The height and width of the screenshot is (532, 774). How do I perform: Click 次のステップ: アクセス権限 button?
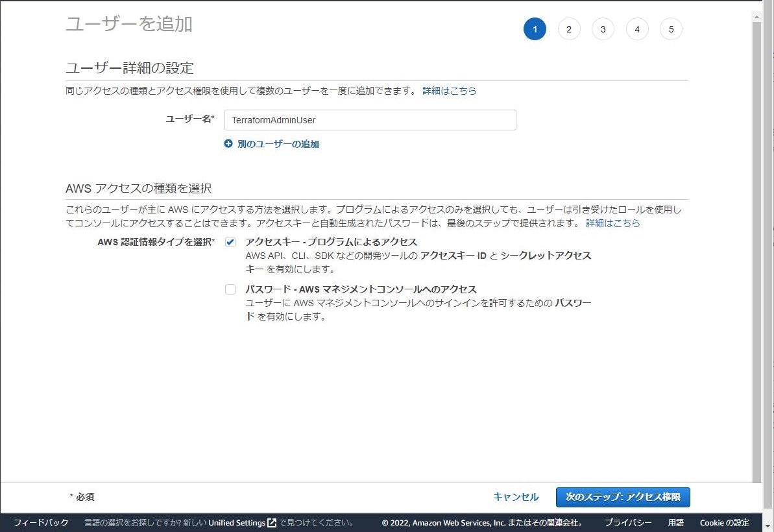623,497
